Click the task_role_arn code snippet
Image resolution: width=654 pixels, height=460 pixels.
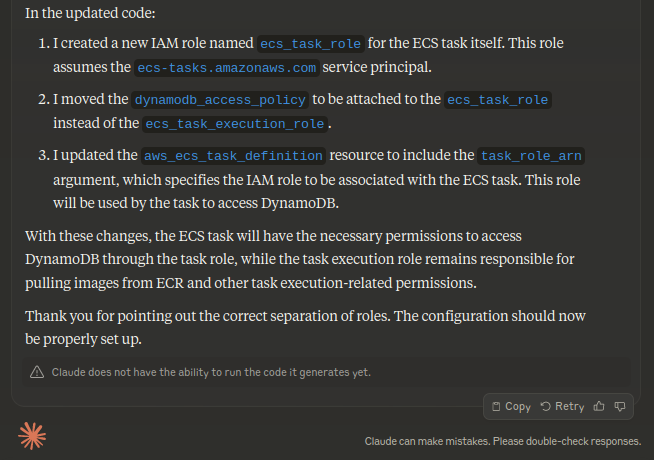pos(531,156)
